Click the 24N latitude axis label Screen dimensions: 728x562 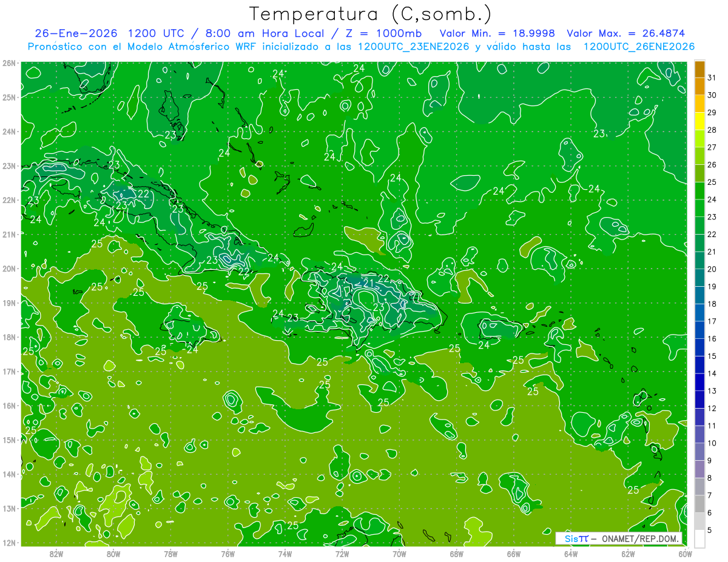(x=9, y=132)
